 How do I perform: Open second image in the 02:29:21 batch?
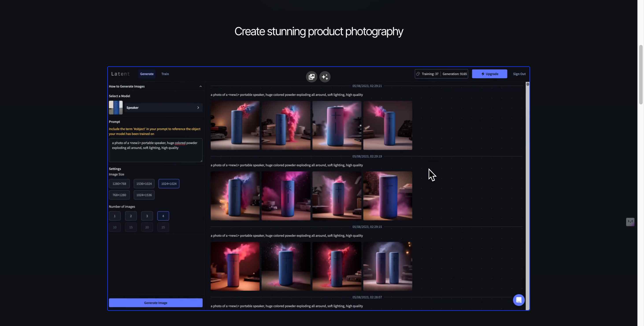[286, 125]
